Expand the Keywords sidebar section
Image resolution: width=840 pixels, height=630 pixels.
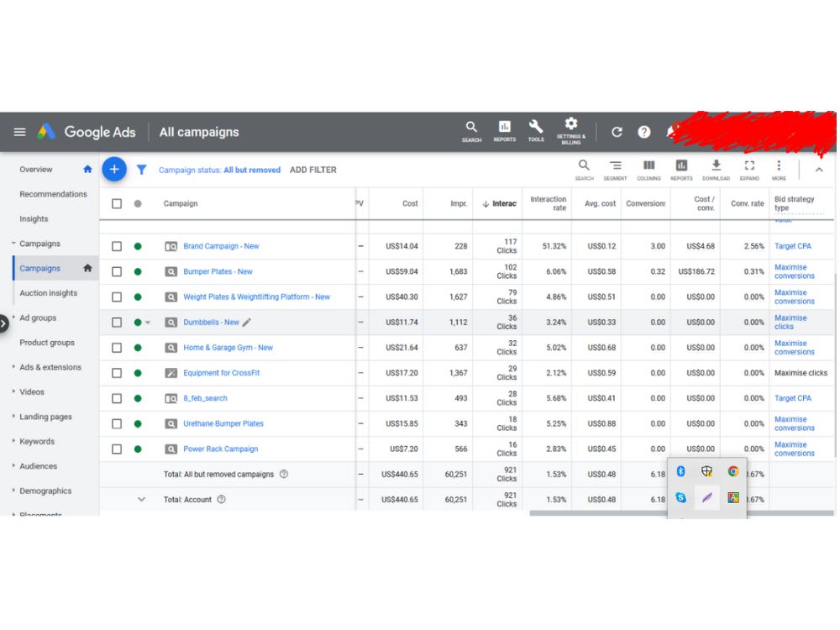[x=13, y=441]
